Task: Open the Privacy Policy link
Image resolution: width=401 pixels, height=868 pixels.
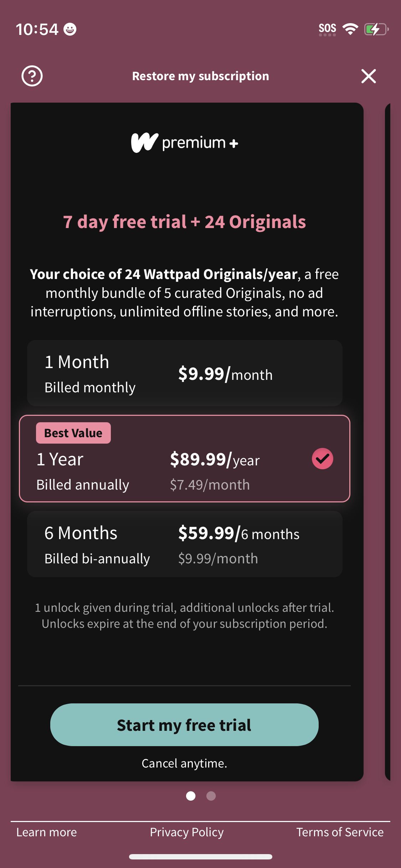Action: pos(187,832)
